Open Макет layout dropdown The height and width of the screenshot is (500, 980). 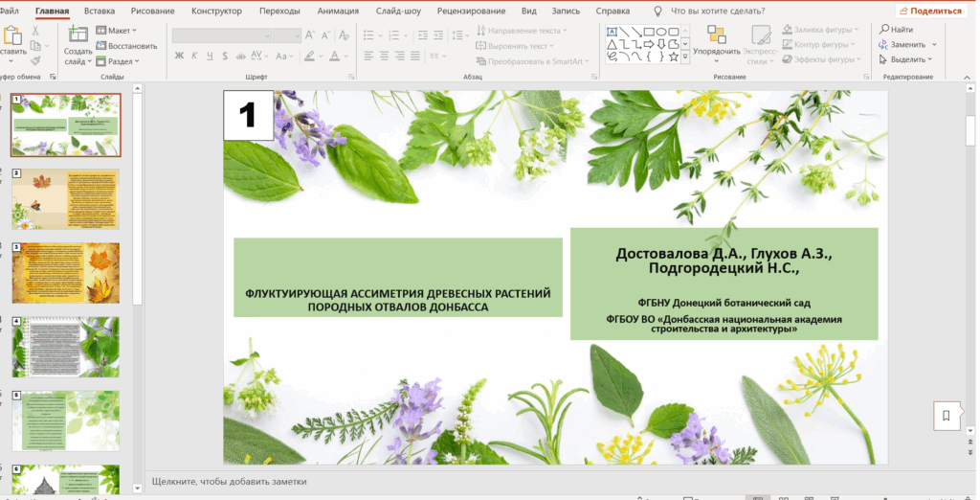pyautogui.click(x=117, y=30)
